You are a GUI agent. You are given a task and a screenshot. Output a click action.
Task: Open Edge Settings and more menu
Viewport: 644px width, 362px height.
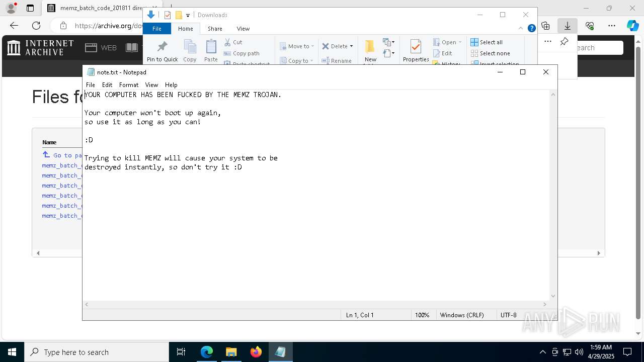click(612, 26)
